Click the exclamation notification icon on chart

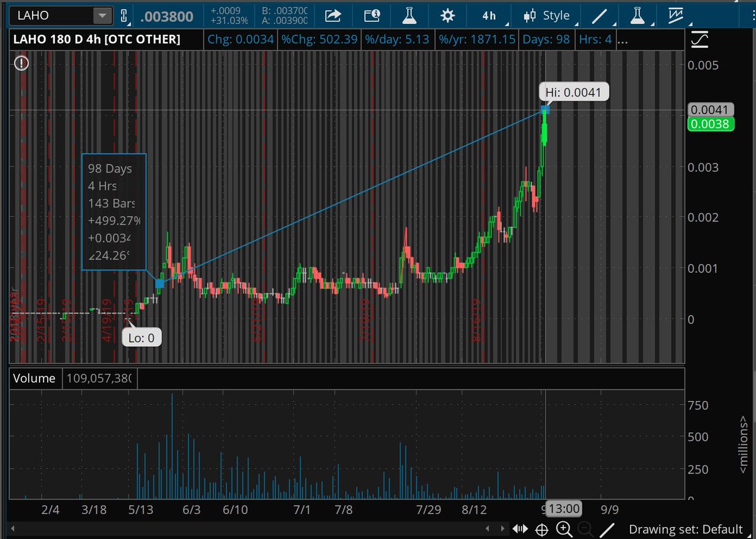point(21,63)
